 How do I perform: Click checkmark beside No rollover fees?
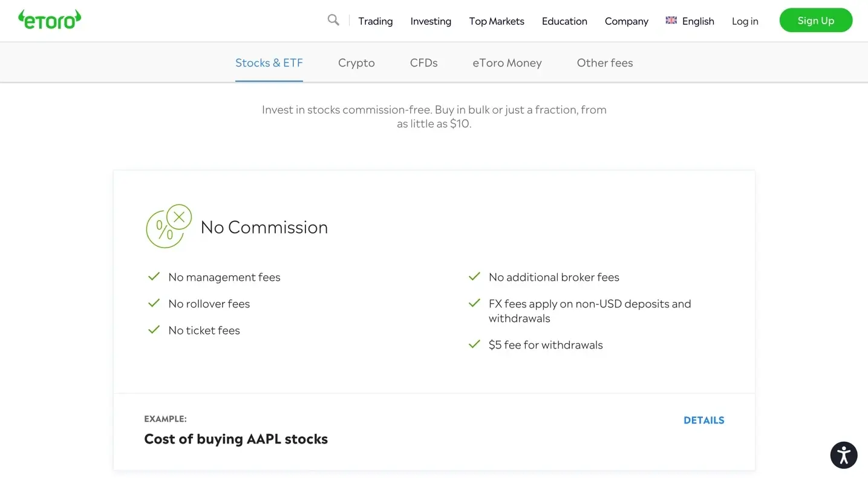tap(154, 303)
